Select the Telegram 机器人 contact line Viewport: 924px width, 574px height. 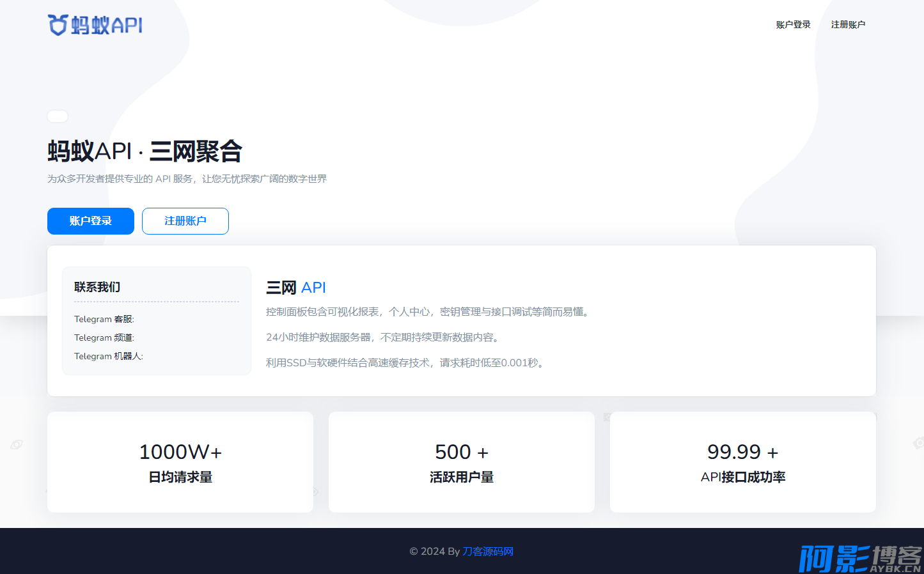point(109,356)
